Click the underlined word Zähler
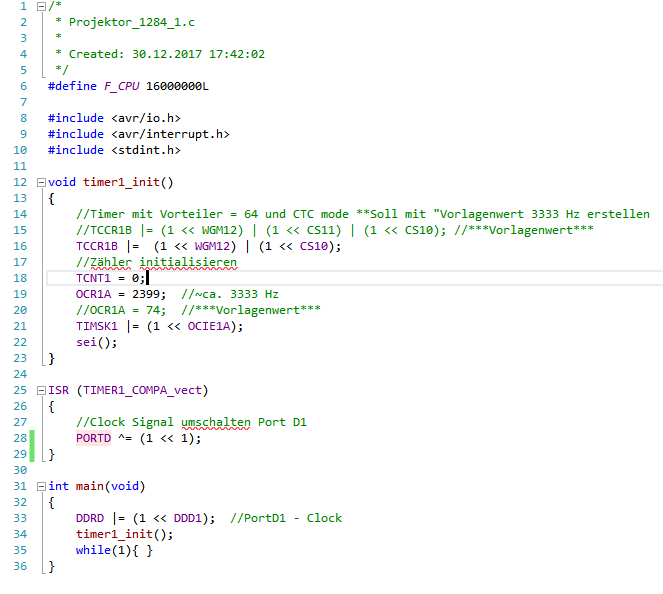Viewport: 663px width, 594px height. click(111, 263)
